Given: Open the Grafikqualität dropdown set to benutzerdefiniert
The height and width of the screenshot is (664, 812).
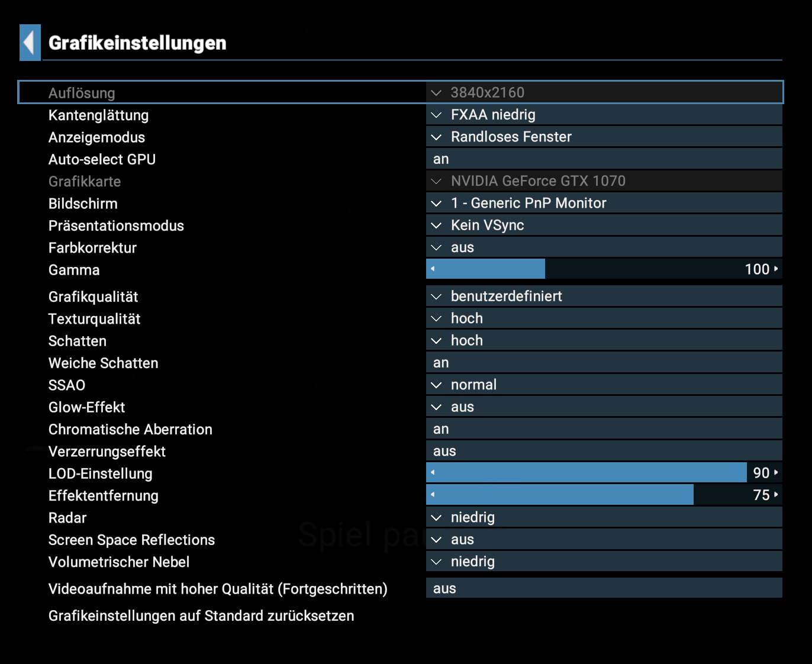Looking at the screenshot, I should tap(604, 296).
